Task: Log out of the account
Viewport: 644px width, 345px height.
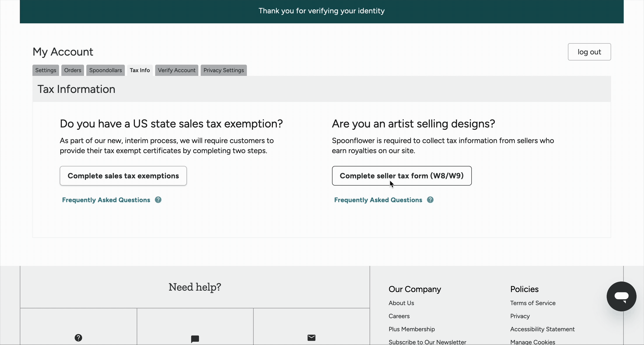Action: point(589,52)
